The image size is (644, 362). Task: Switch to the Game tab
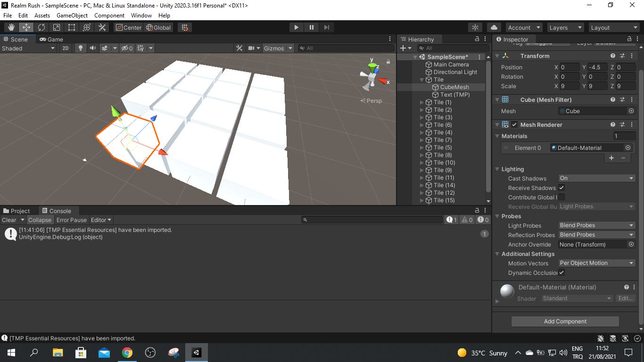coord(51,39)
